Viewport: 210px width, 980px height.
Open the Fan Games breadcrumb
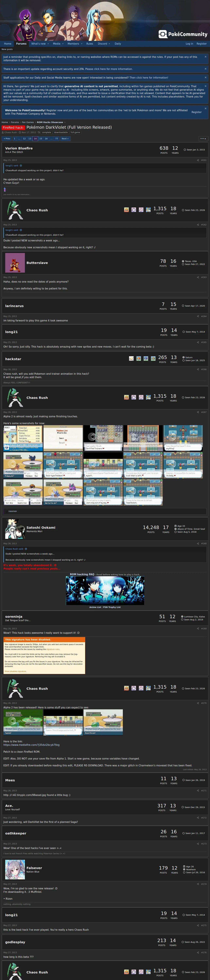click(x=28, y=122)
